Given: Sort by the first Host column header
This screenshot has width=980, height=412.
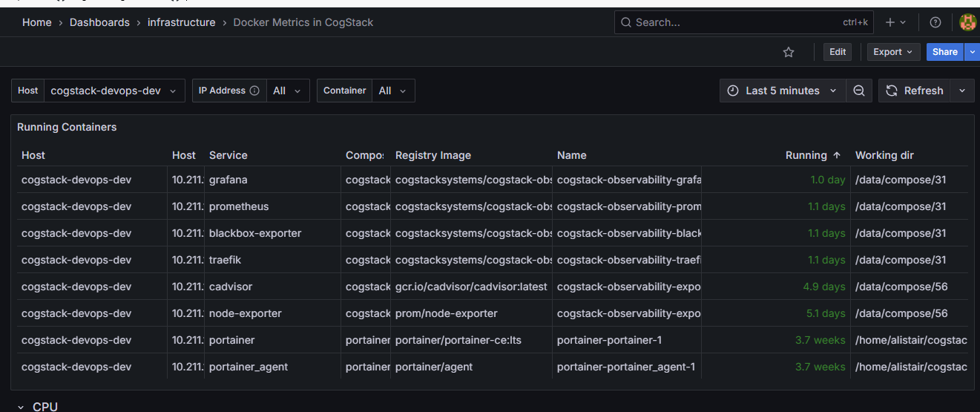Looking at the screenshot, I should [x=33, y=155].
